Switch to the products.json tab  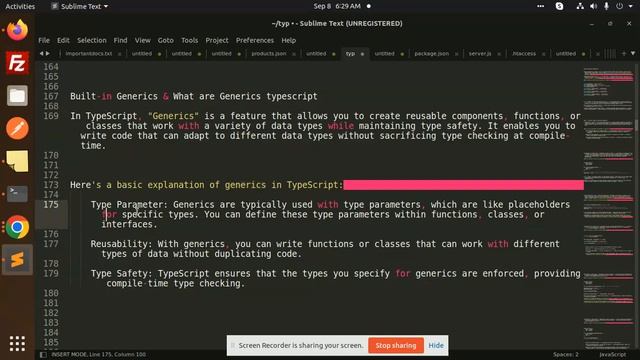[269, 54]
